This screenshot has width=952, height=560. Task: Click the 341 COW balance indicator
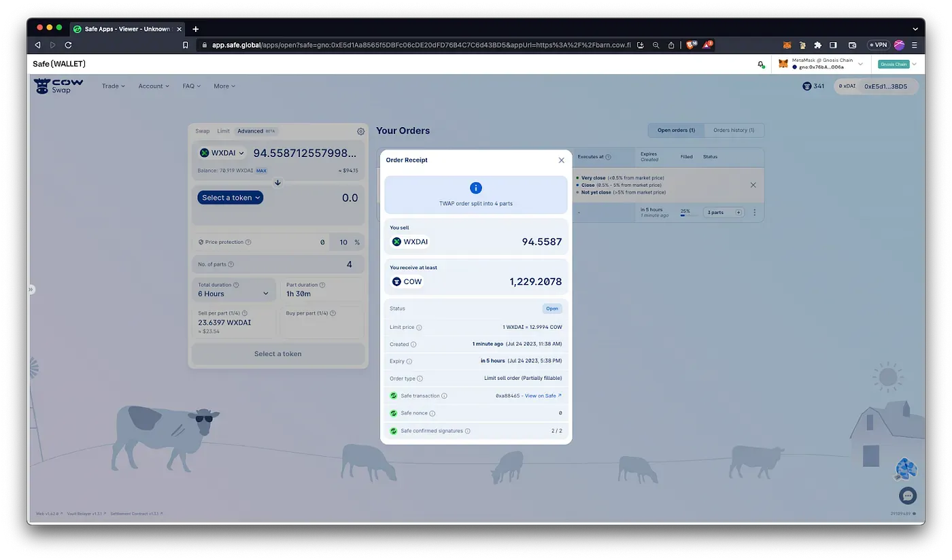click(813, 86)
